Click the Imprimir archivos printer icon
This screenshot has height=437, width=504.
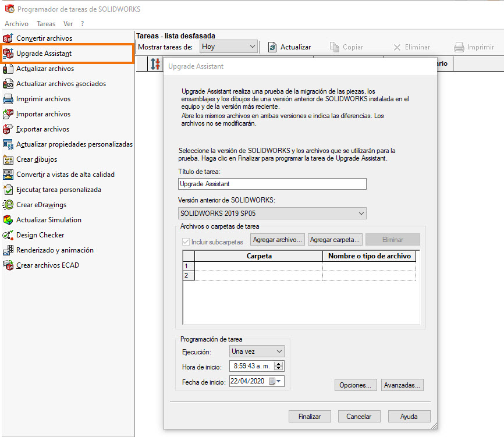(8, 99)
